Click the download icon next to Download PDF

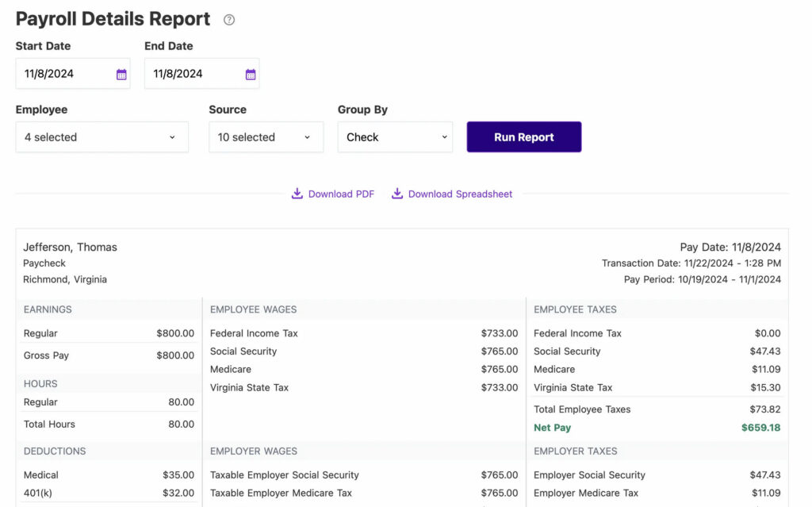coord(297,194)
